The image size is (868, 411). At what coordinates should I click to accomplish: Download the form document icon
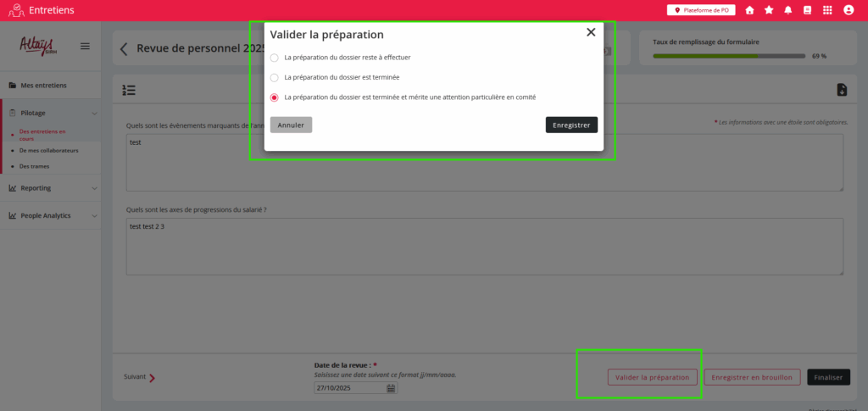841,90
